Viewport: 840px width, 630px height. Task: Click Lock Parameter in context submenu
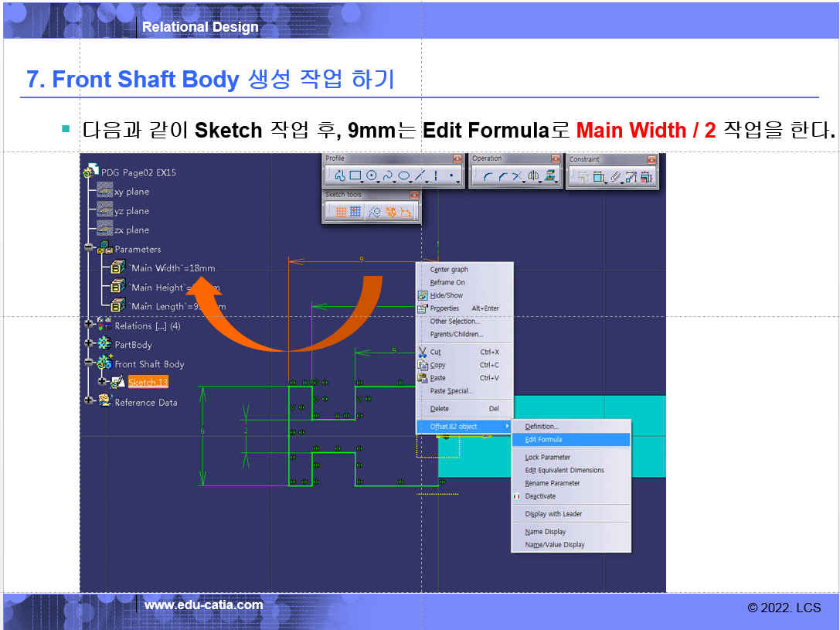pyautogui.click(x=547, y=458)
